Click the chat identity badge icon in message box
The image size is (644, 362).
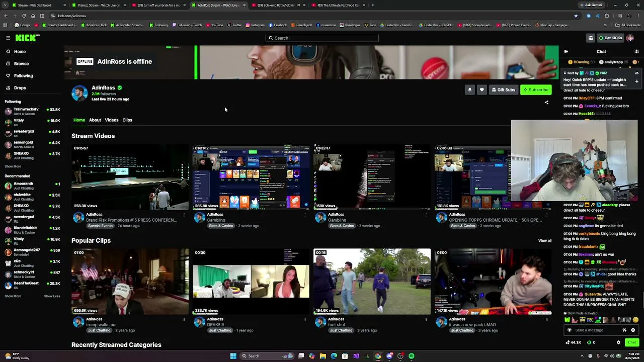(570, 330)
